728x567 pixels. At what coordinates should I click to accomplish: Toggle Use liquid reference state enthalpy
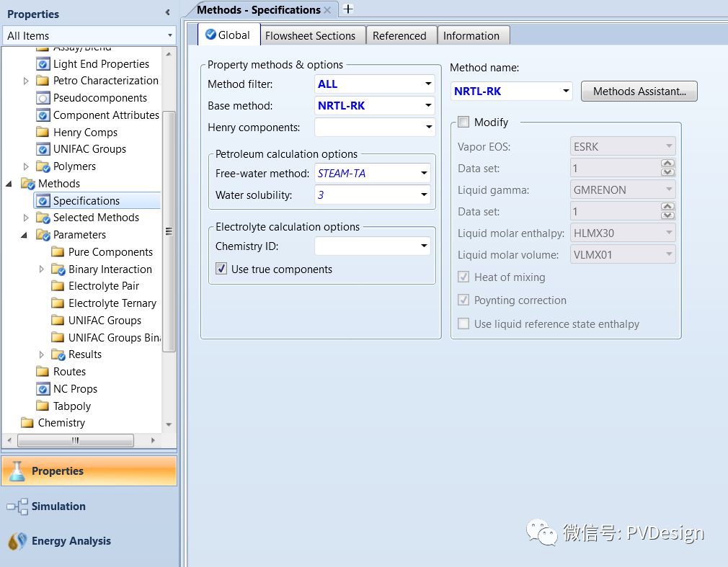pyautogui.click(x=463, y=323)
